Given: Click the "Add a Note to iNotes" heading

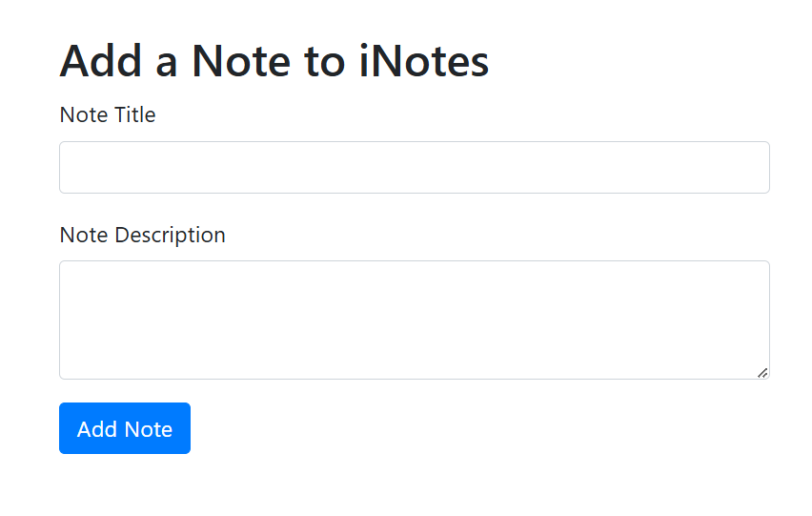Looking at the screenshot, I should tap(274, 61).
